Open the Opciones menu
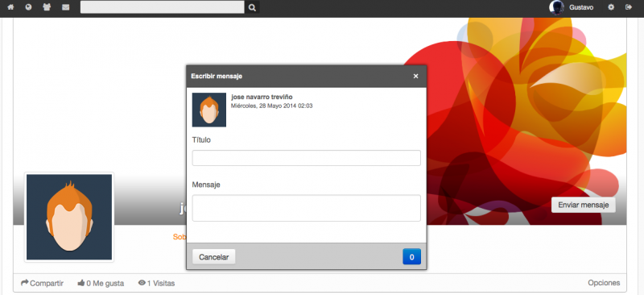 pos(604,283)
